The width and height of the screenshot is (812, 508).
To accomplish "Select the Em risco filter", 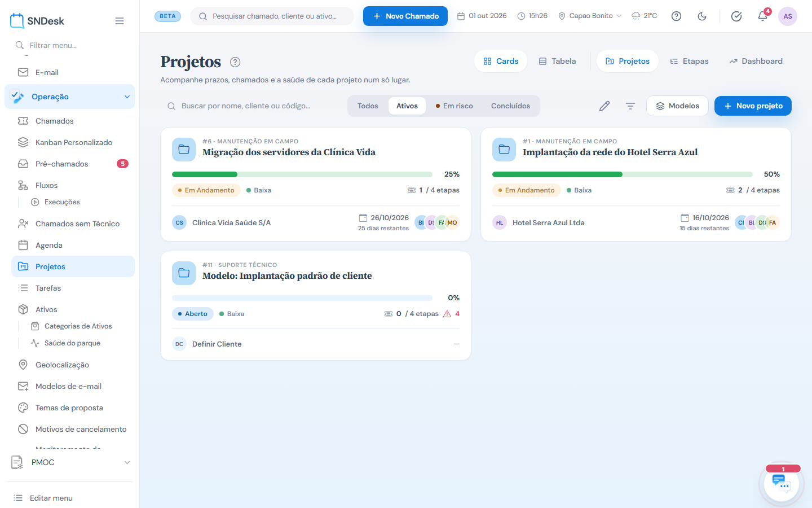I will (454, 106).
